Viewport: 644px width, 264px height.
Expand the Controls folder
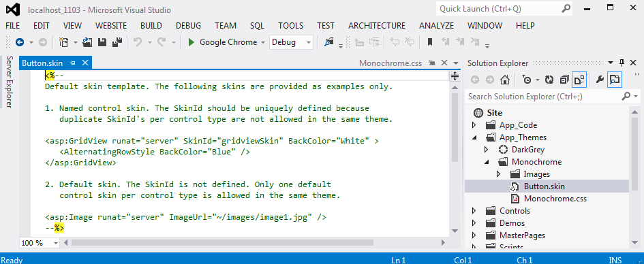(x=474, y=211)
